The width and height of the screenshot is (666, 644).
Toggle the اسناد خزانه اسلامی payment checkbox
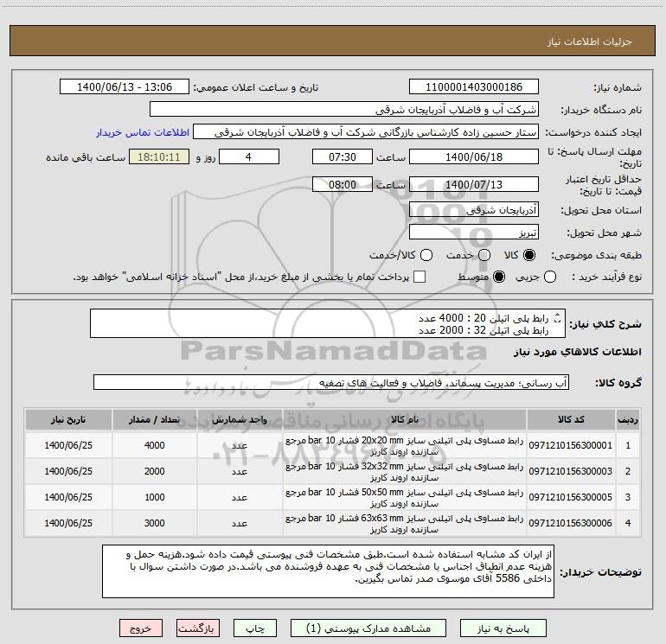click(x=419, y=277)
